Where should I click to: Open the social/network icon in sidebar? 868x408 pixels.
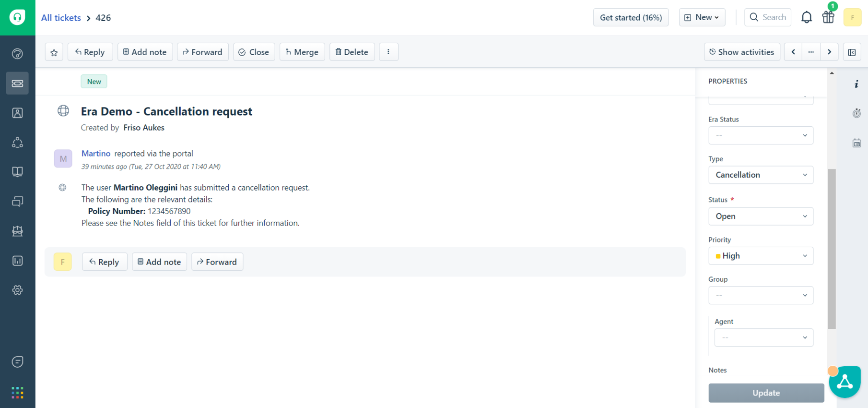tap(17, 143)
